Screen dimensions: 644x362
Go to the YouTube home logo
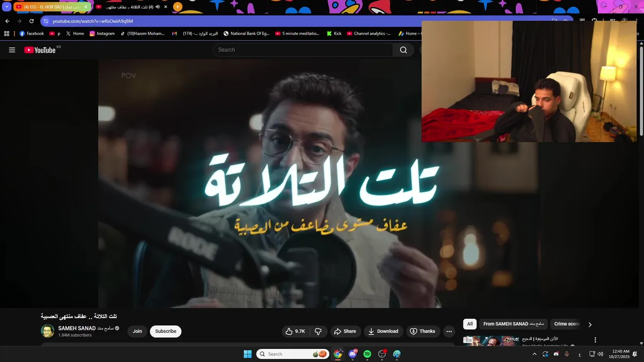coord(40,50)
